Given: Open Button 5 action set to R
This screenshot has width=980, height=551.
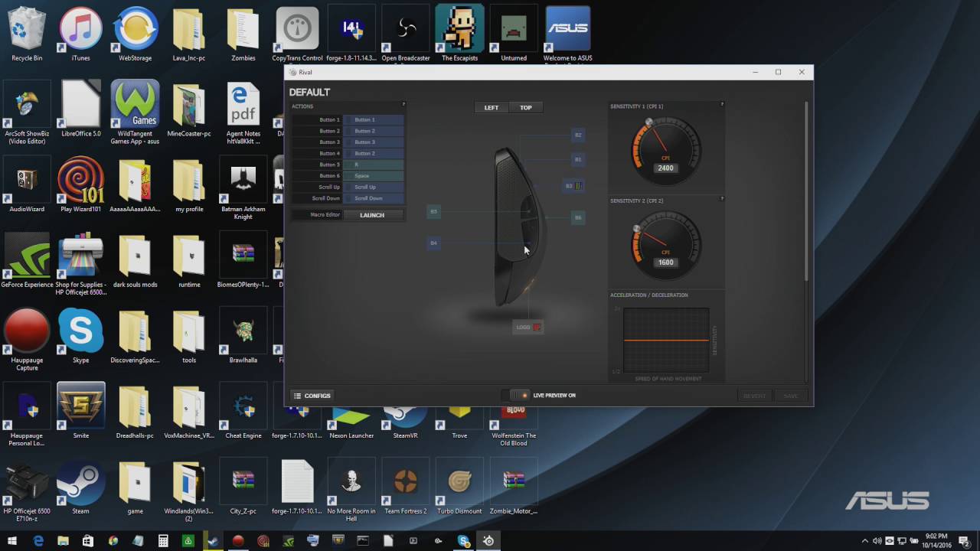Looking at the screenshot, I should pos(374,165).
